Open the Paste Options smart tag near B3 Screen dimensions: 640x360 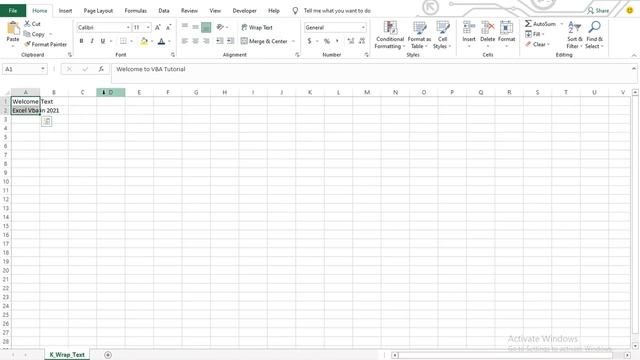tap(47, 121)
